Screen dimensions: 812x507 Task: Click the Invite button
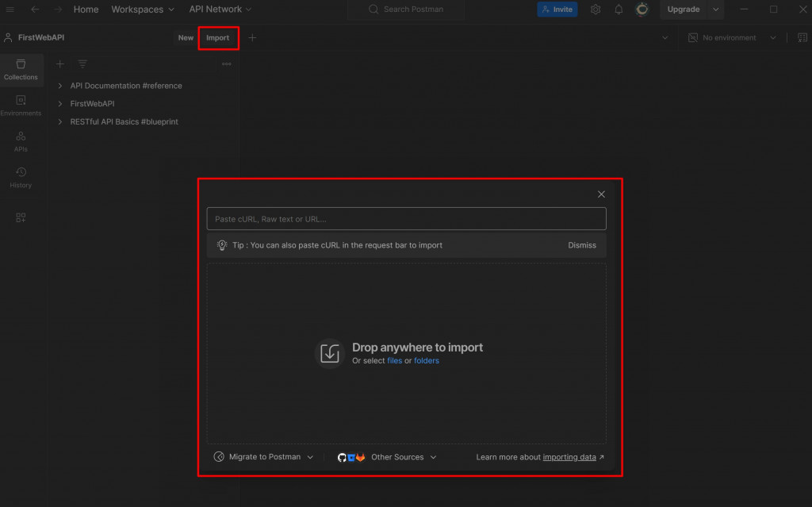coord(557,10)
